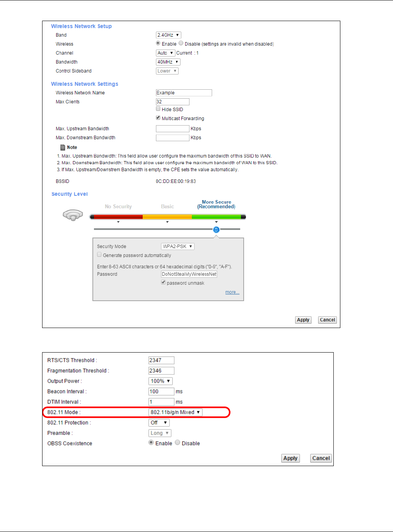Click the more... link
The image size is (393, 532).
pyautogui.click(x=232, y=292)
